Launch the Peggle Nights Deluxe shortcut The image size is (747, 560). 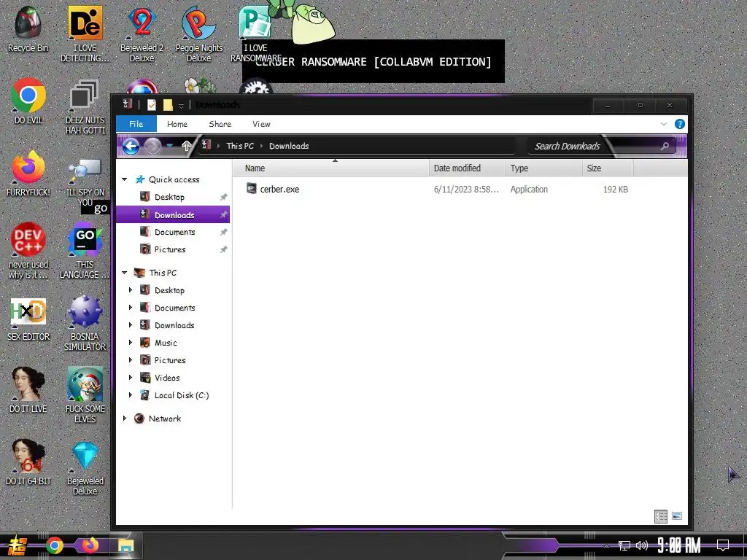tap(198, 34)
